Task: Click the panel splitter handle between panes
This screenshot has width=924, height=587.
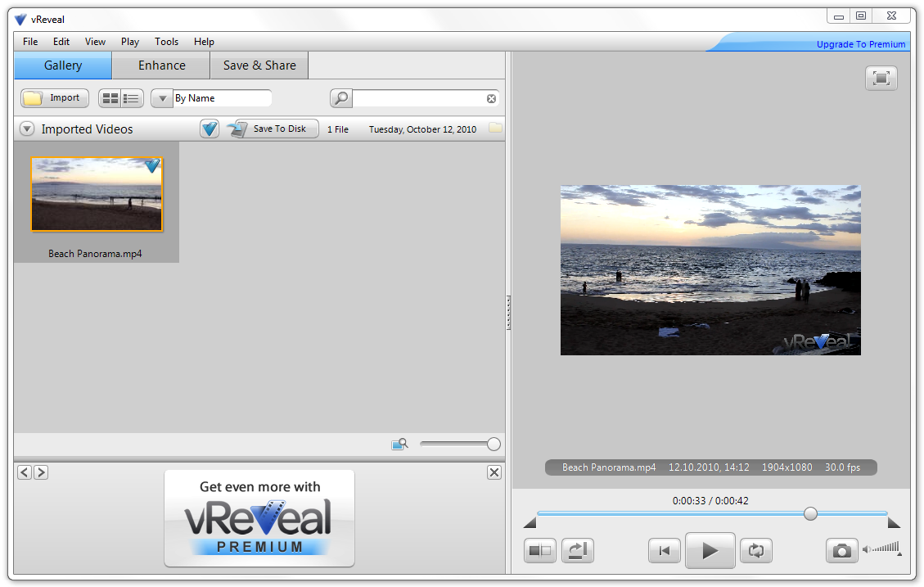Action: point(508,313)
